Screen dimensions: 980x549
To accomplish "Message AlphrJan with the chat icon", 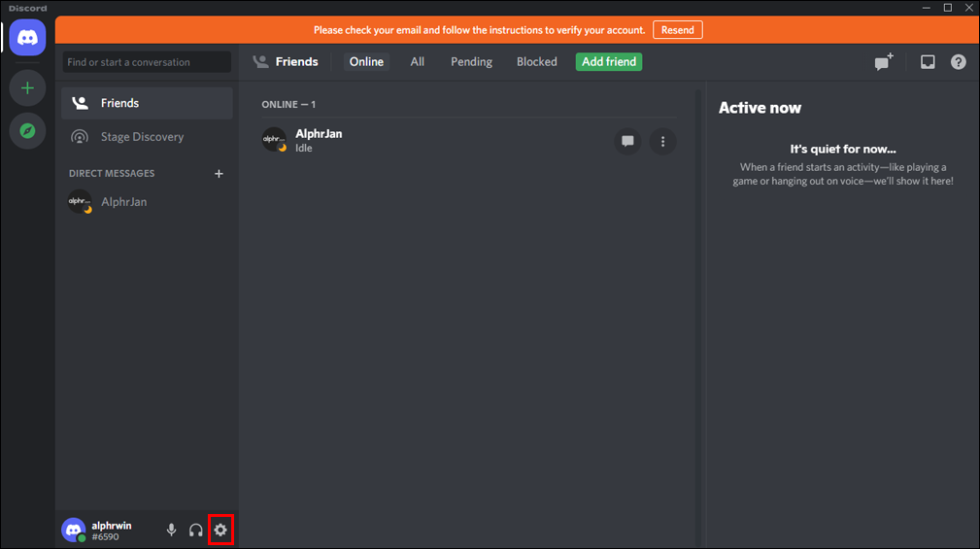I will [x=627, y=141].
